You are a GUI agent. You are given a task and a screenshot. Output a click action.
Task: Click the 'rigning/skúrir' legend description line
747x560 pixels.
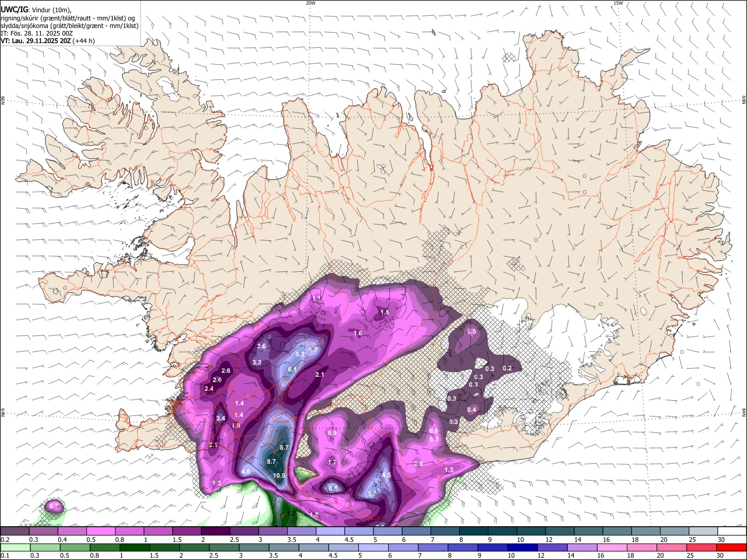tap(68, 18)
